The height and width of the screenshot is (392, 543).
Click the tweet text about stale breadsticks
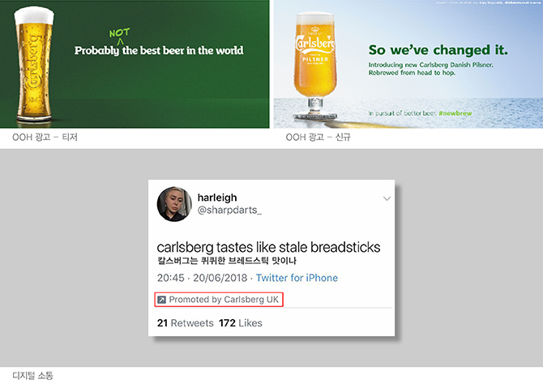268,247
